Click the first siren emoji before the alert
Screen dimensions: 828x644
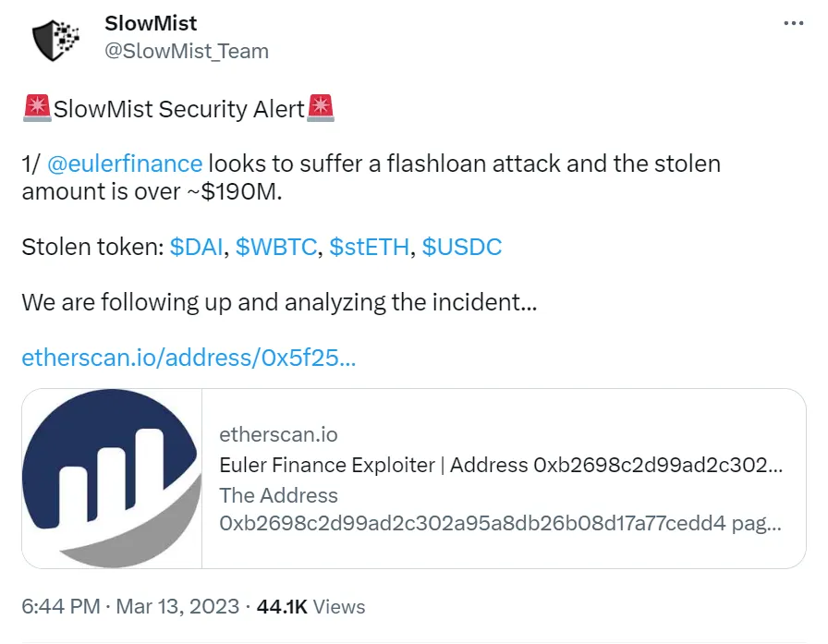tap(37, 109)
